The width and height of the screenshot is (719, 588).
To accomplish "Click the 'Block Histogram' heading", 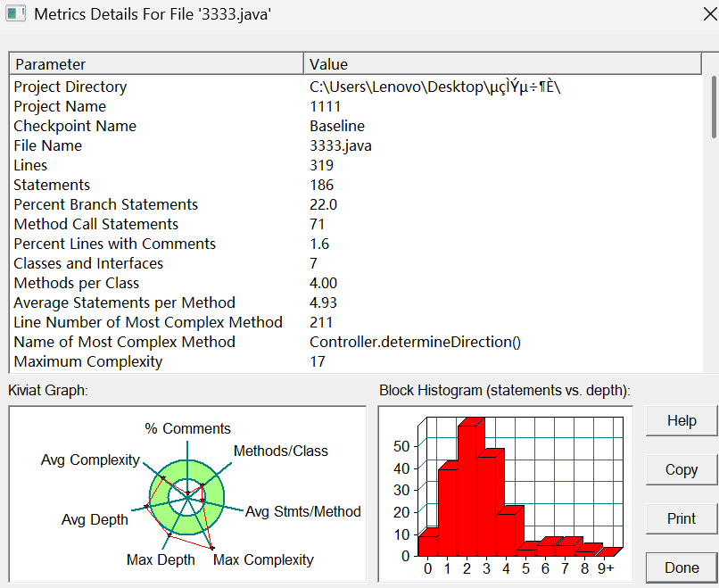I will pyautogui.click(x=505, y=390).
